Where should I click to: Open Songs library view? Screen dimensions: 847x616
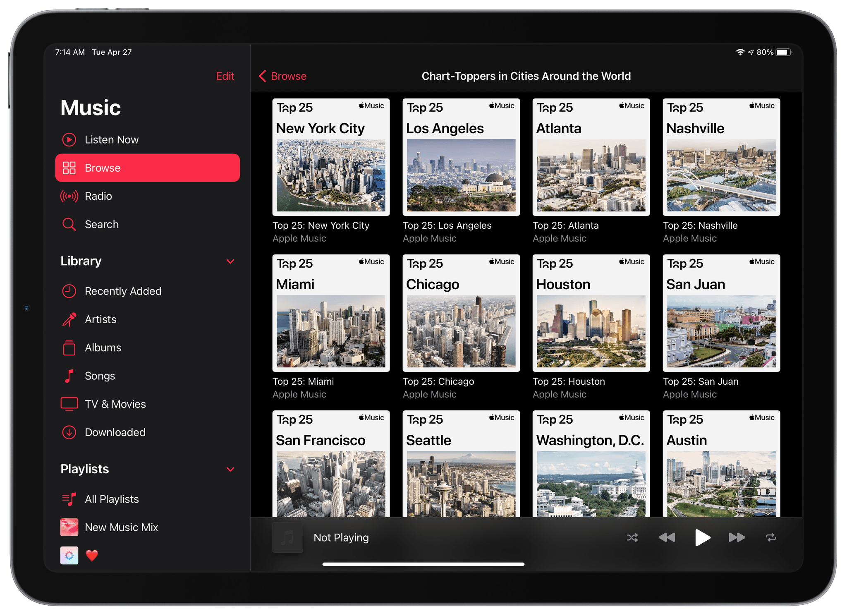point(148,376)
